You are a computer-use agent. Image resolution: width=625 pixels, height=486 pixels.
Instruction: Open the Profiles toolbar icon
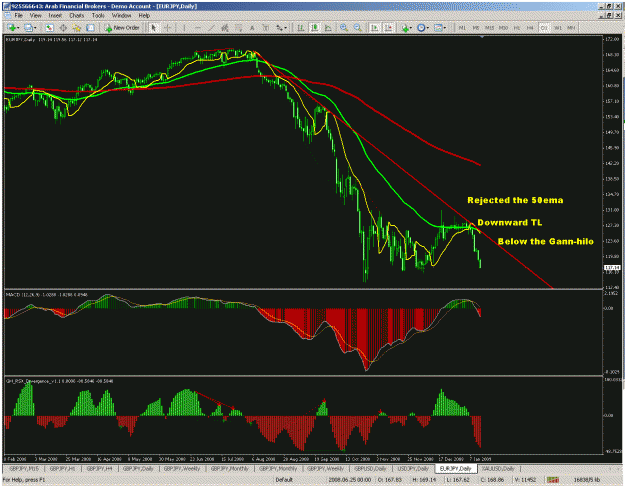28,28
